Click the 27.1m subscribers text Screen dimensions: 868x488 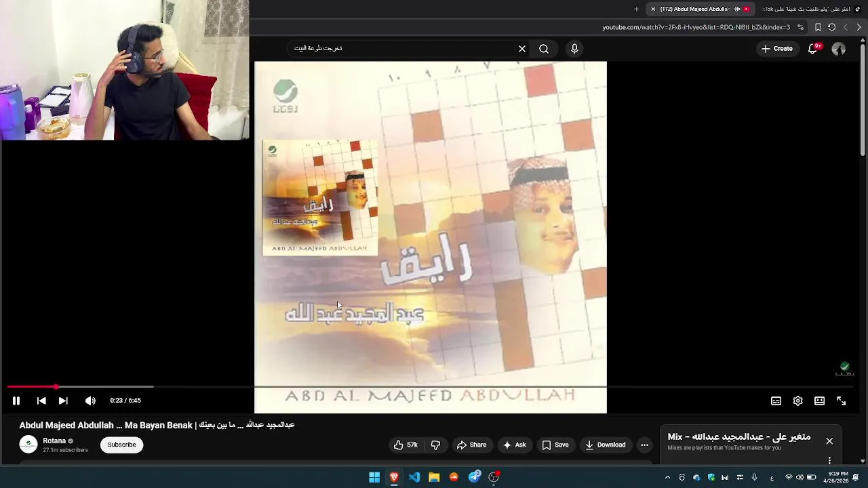[x=65, y=450]
